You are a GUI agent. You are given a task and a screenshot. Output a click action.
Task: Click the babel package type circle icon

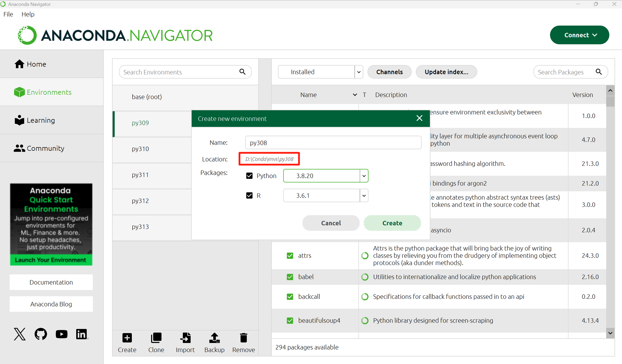(365, 277)
